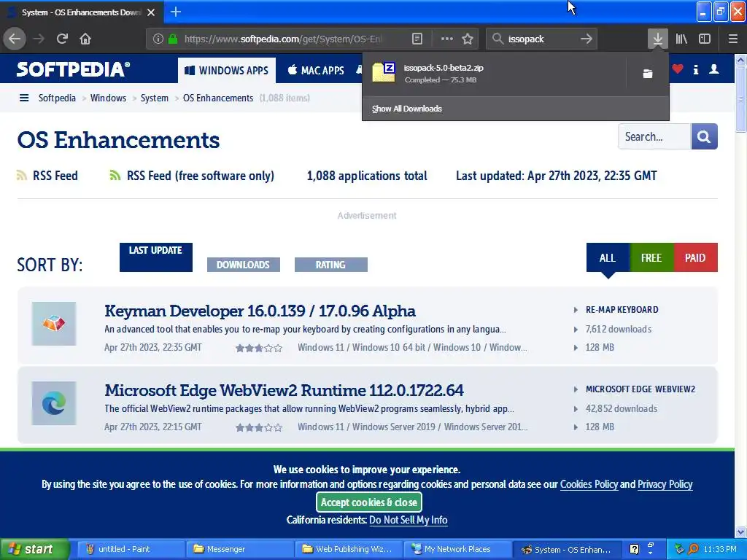This screenshot has width=747, height=560.
Task: Click the Softpedia info icon
Action: 695,69
